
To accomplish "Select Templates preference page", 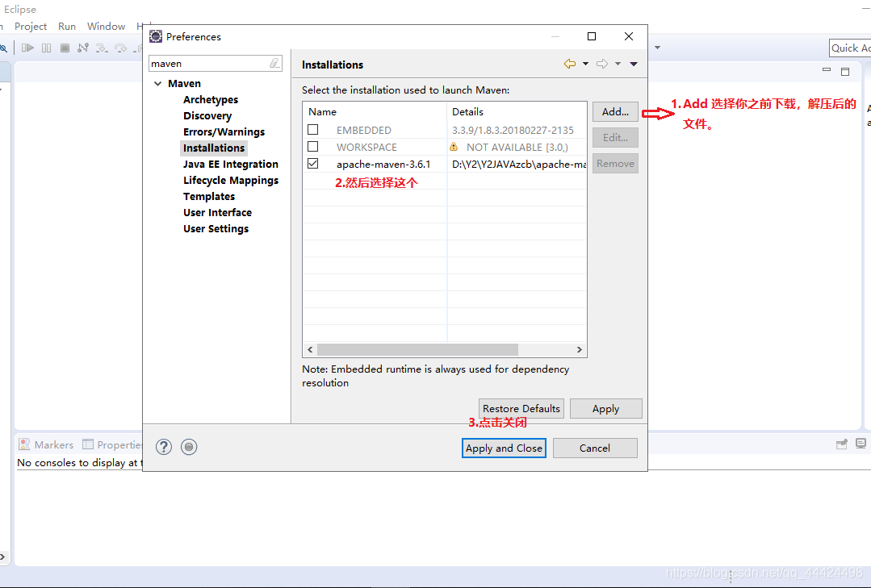I will (209, 196).
